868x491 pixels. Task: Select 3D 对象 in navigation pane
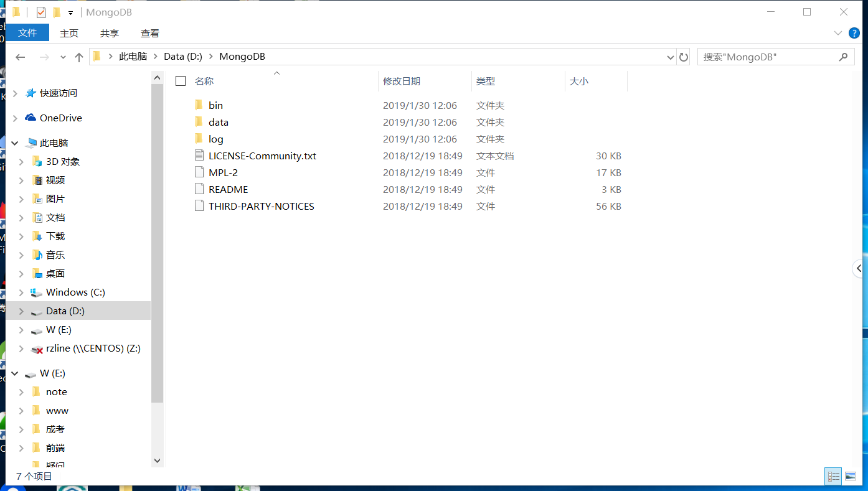(x=63, y=161)
